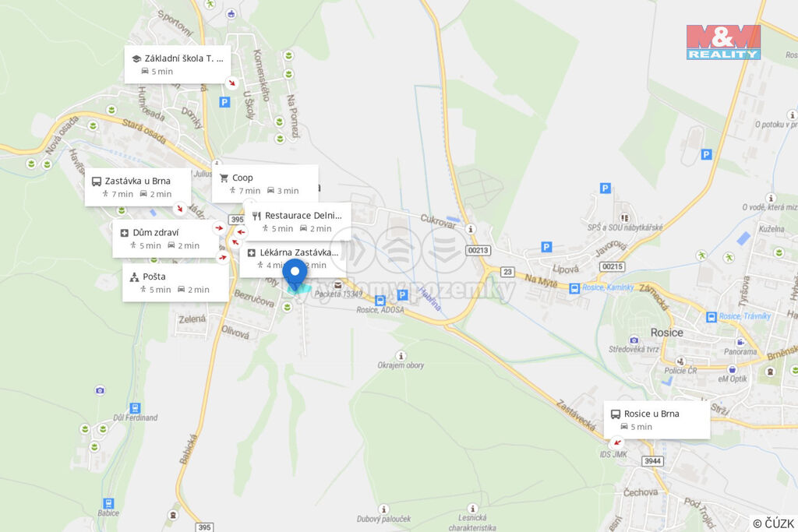Viewport: 798px width, 532px height.
Task: Open the Základní škola T. info card
Action: 178,65
